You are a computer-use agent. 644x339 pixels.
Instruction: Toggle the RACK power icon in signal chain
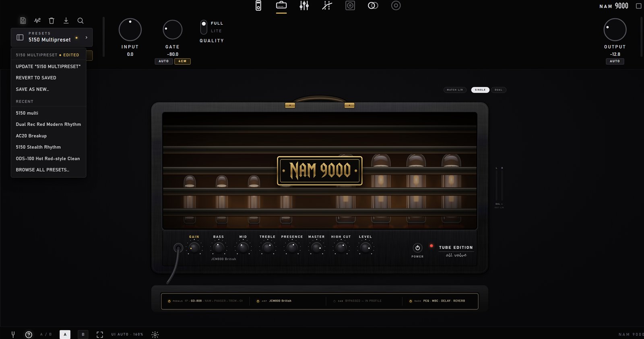coord(411,301)
